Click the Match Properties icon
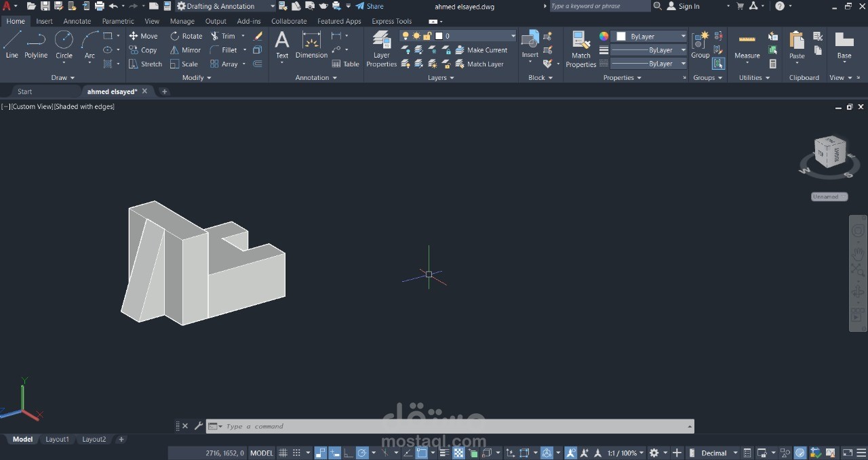 580,49
